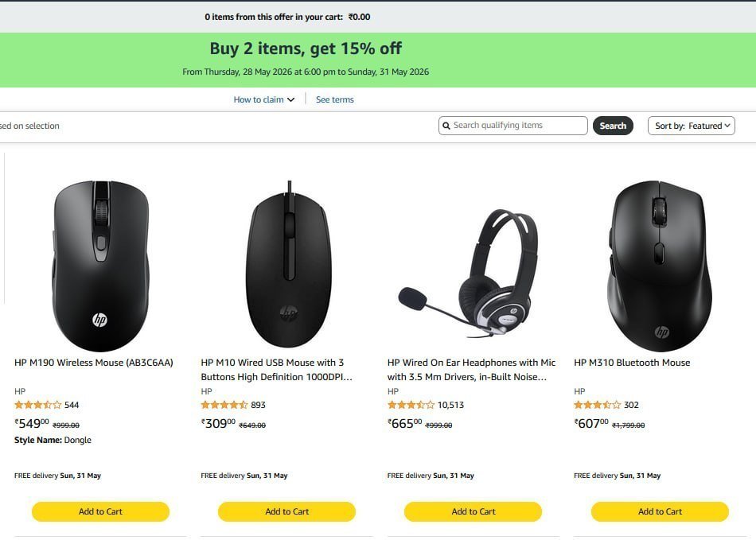Click the magnifier icon in search box
The image size is (756, 540).
(x=446, y=126)
